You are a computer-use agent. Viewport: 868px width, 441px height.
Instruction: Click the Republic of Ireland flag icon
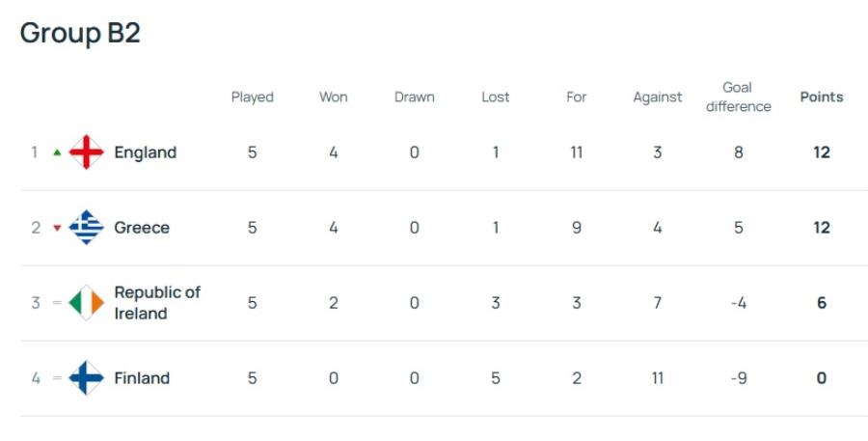87,302
